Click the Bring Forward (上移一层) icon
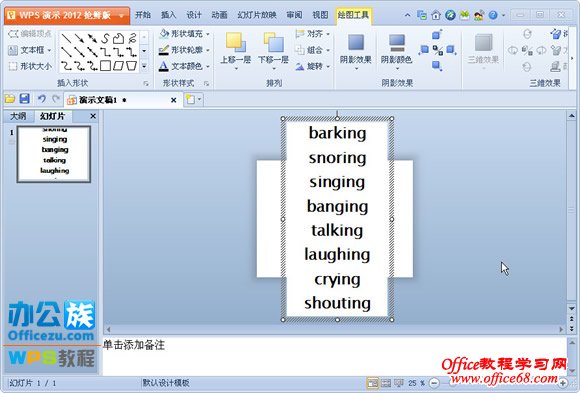This screenshot has height=393, width=580. click(x=236, y=43)
